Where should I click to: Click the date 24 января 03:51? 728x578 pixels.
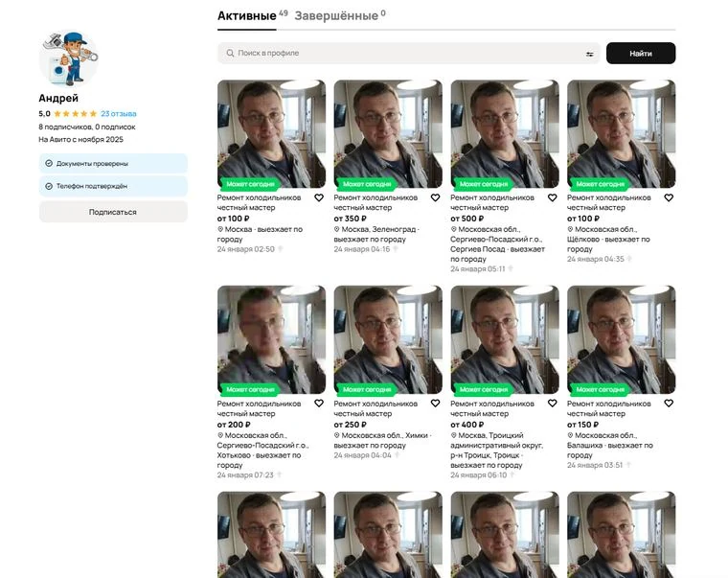tap(594, 465)
